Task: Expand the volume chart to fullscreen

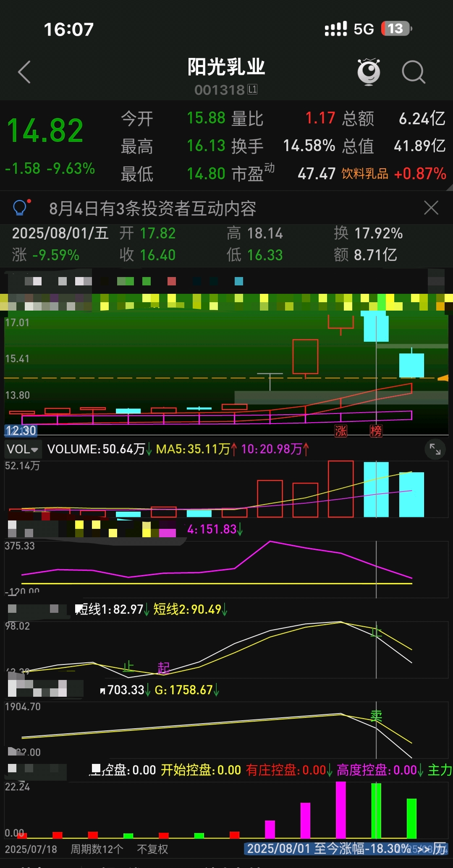Action: pyautogui.click(x=435, y=450)
